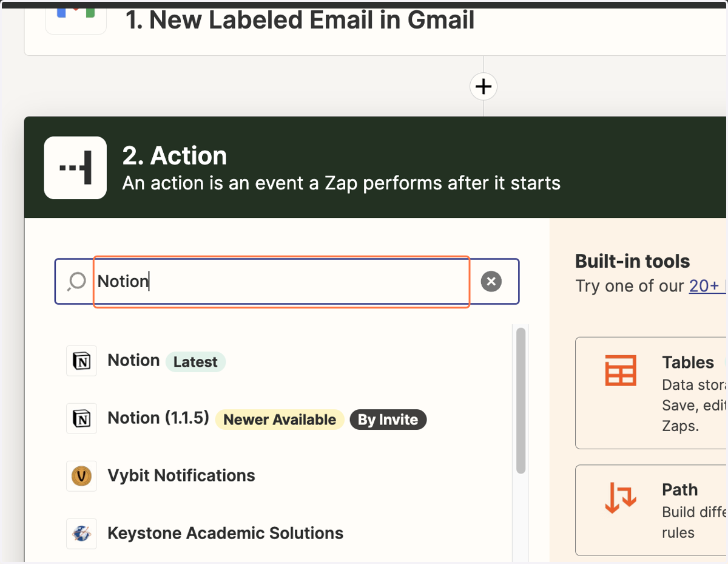The height and width of the screenshot is (564, 728).
Task: Click the Newer Available badge
Action: click(x=280, y=420)
